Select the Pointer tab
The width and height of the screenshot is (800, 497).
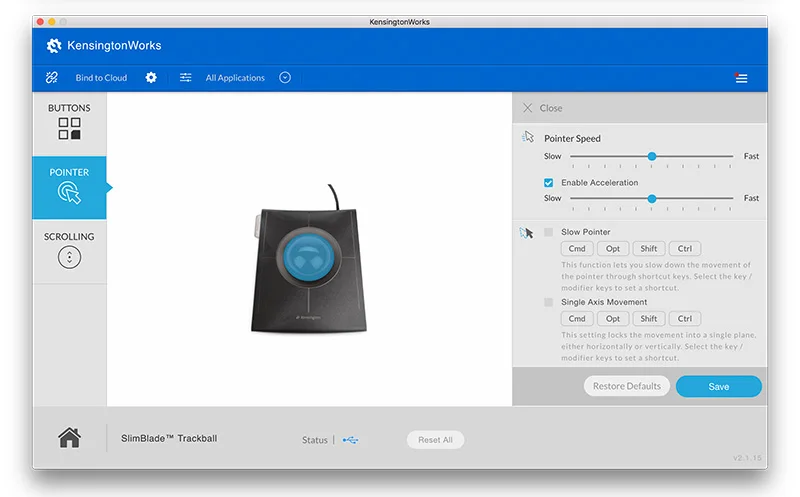pyautogui.click(x=69, y=187)
